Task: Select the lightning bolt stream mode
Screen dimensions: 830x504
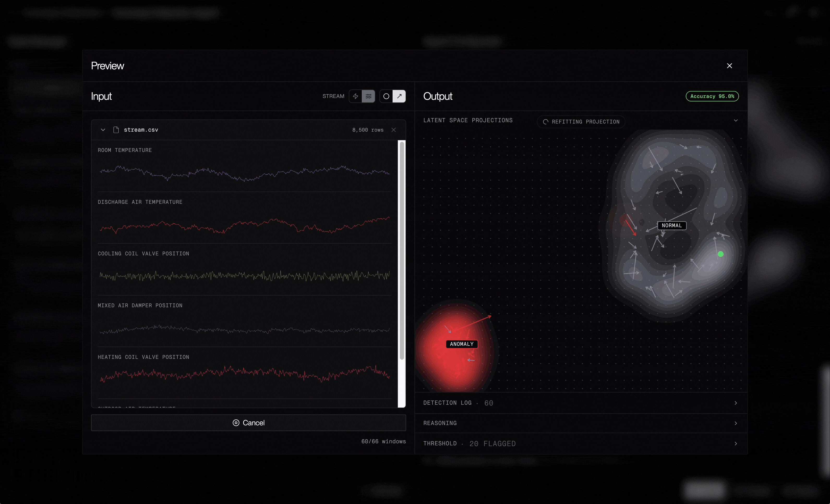Action: pyautogui.click(x=355, y=96)
